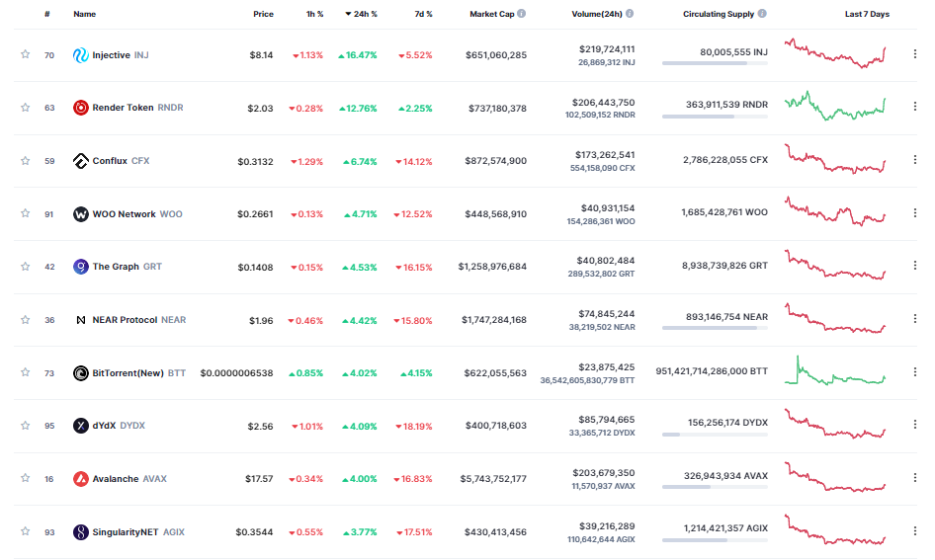
Task: Open The Graph GRT link
Action: pyautogui.click(x=127, y=267)
